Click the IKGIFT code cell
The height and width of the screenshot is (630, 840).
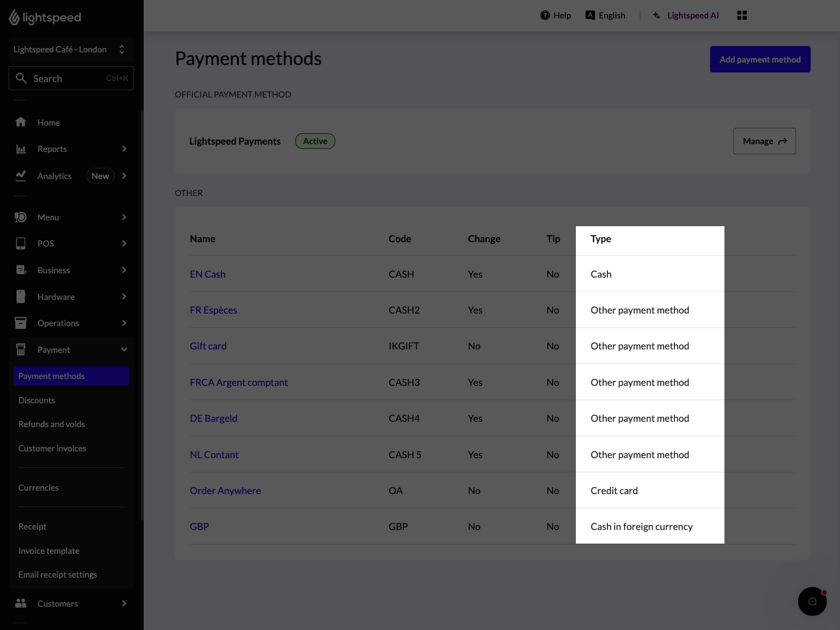pyautogui.click(x=403, y=346)
